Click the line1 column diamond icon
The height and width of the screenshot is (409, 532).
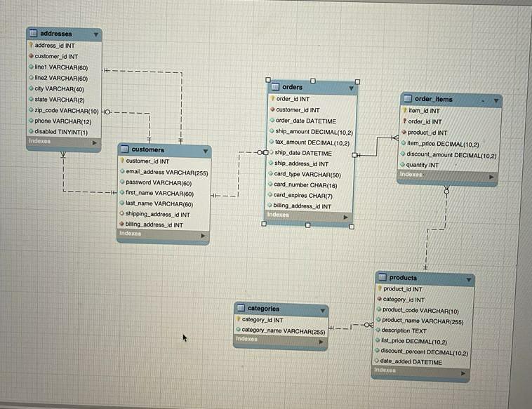coord(31,67)
